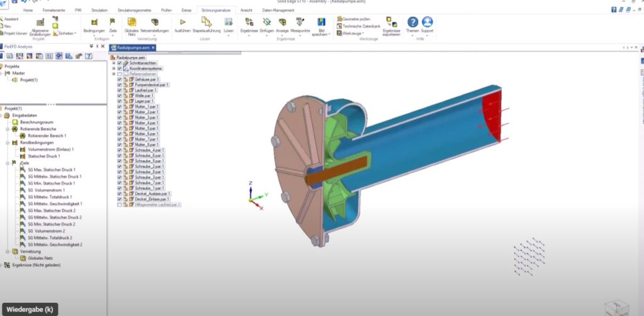Uncheck the Gehäuse.par:1 checkbox
The width and height of the screenshot is (644, 316).
(119, 79)
